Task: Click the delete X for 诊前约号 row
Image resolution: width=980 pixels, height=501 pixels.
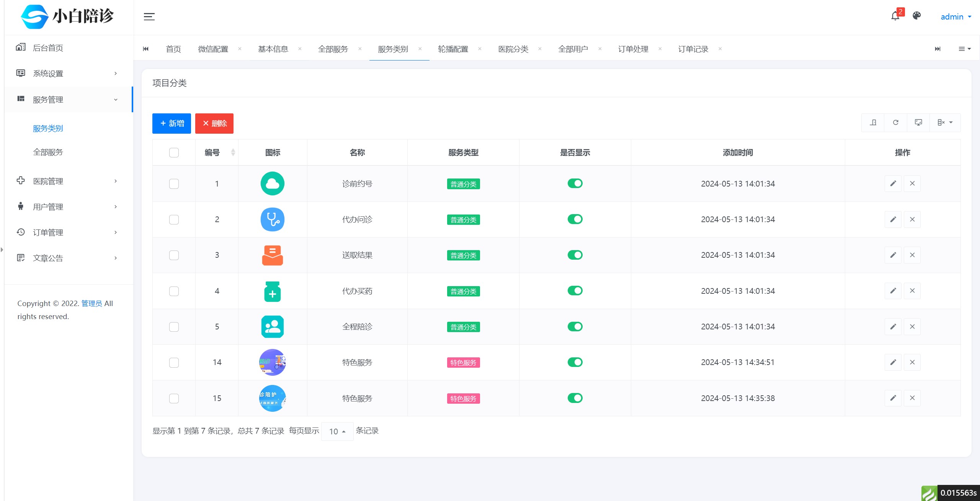Action: [x=912, y=183]
